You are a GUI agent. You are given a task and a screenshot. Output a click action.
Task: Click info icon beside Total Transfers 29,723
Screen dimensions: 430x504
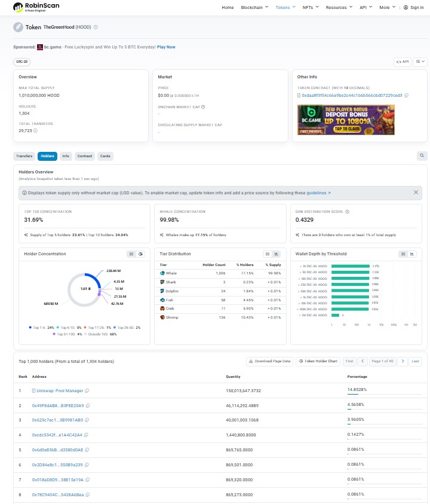point(35,131)
